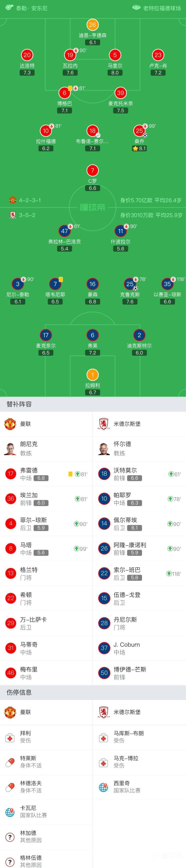Tap 桑乔's number 25 player icon
The width and height of the screenshot is (186, 868).
tap(139, 131)
